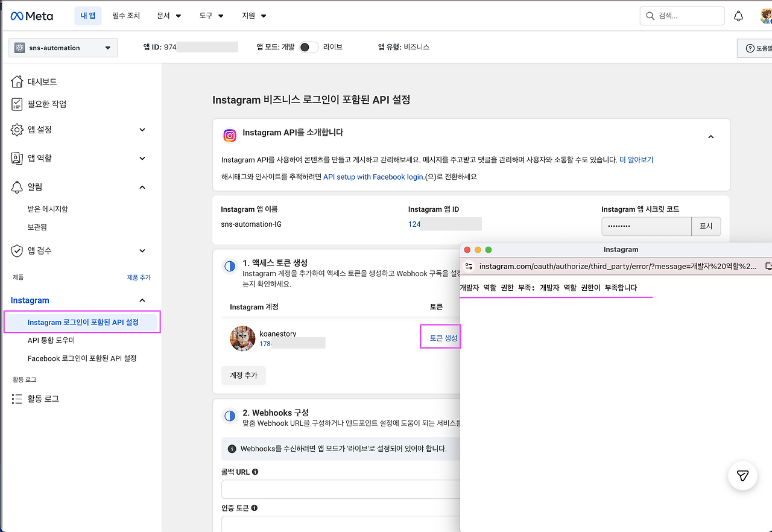Screen dimensions: 772x532
Task: Close the Instagram popup window
Action: pyautogui.click(x=467, y=250)
